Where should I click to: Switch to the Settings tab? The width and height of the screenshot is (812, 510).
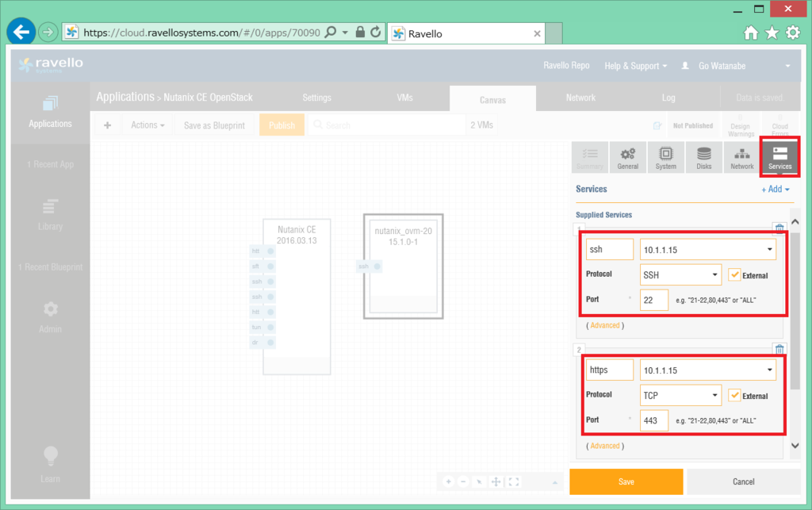[316, 98]
